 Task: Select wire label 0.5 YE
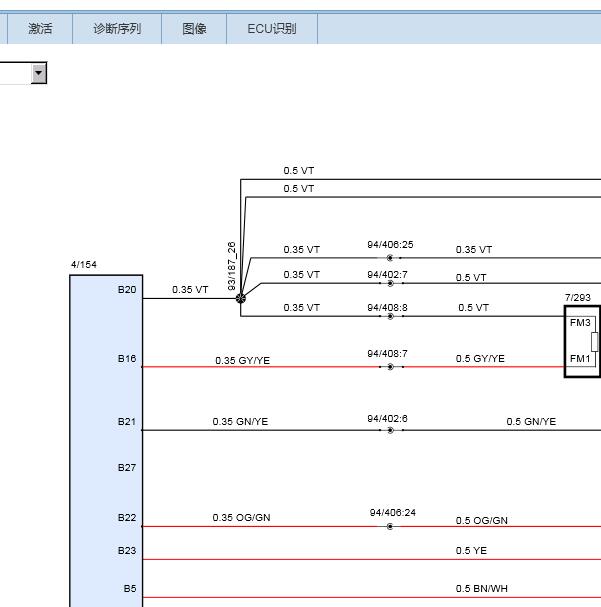[x=471, y=550]
